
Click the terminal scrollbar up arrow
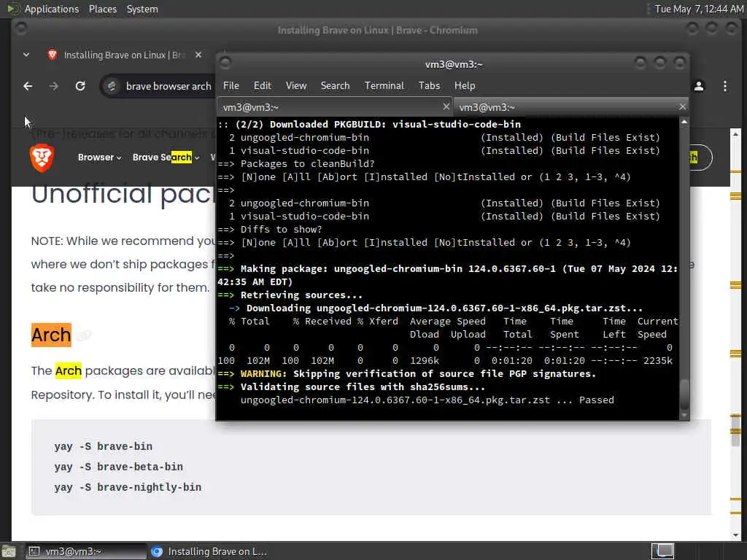pyautogui.click(x=684, y=122)
